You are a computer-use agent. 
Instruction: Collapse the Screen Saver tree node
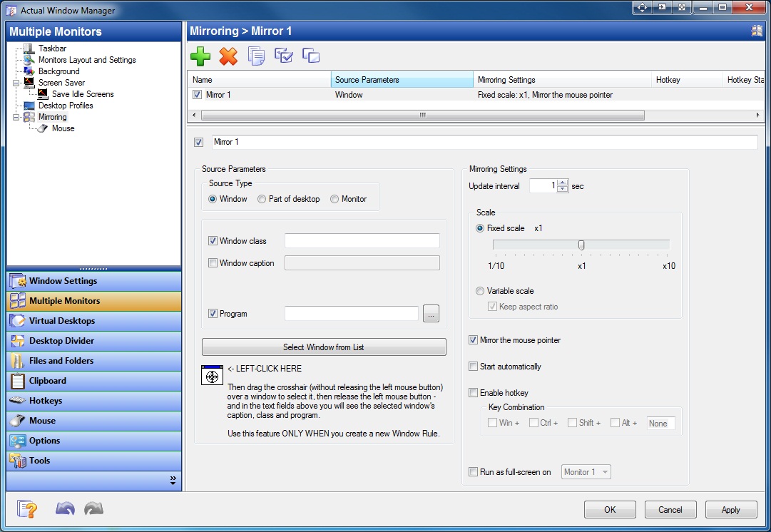pyautogui.click(x=16, y=83)
